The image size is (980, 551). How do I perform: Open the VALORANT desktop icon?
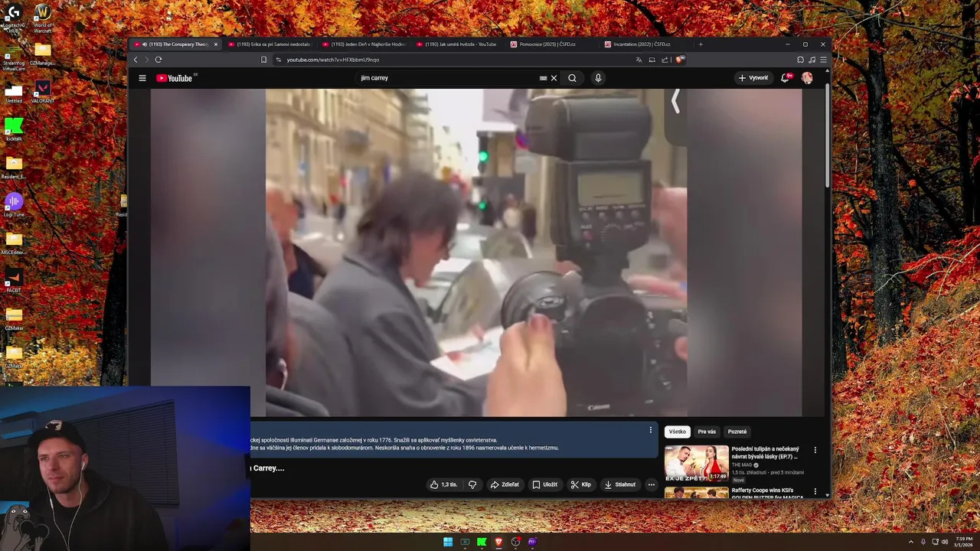pyautogui.click(x=43, y=92)
